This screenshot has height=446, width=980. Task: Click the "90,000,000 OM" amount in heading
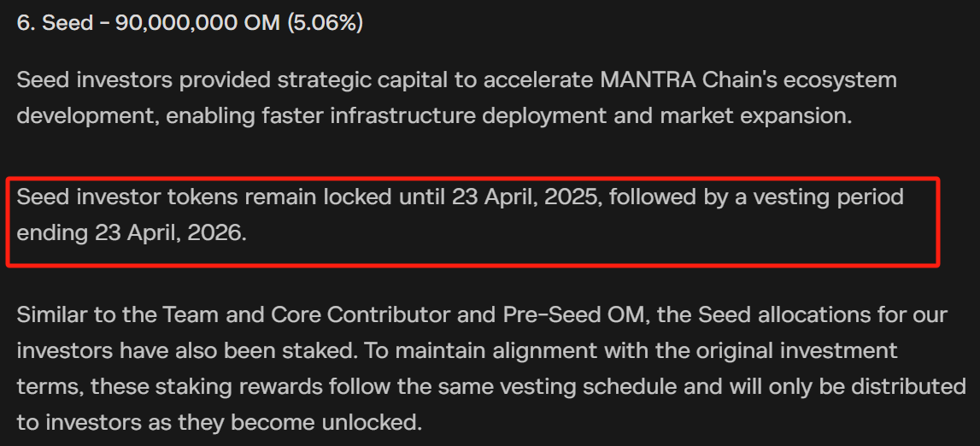pos(197,23)
